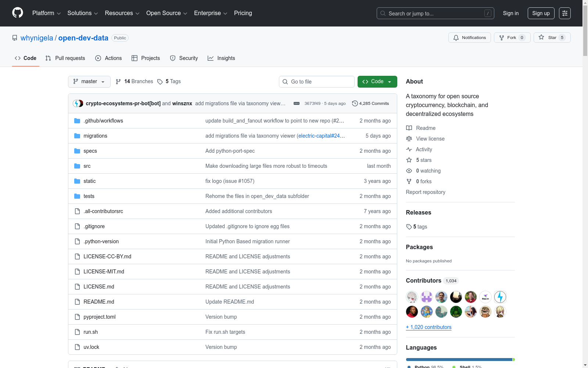This screenshot has width=588, height=368.
Task: Open the Security tab
Action: point(184,58)
